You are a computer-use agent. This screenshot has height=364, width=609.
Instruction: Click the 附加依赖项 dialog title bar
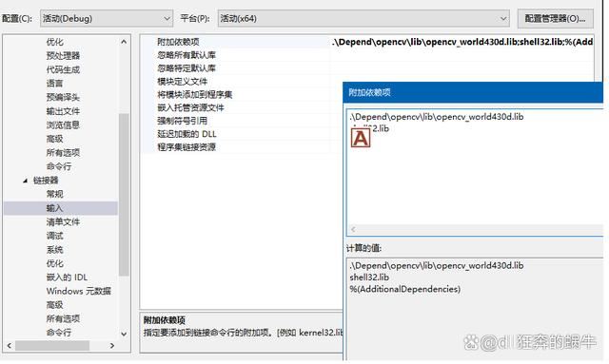(473, 92)
